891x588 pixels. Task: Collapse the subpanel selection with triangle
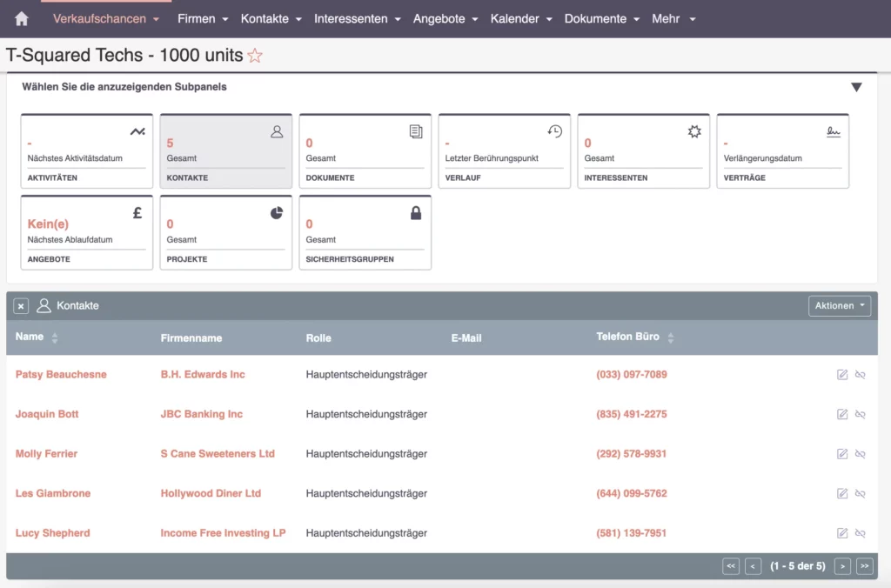[x=856, y=88]
